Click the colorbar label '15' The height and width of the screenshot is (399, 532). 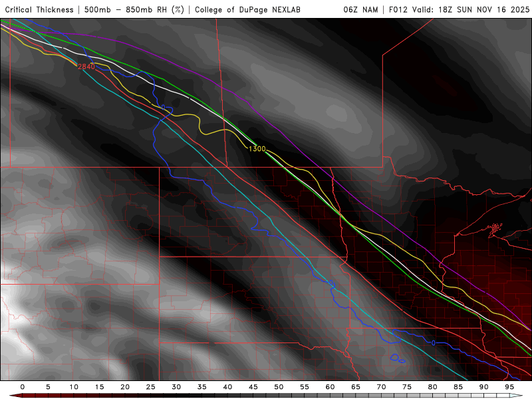[99, 387]
